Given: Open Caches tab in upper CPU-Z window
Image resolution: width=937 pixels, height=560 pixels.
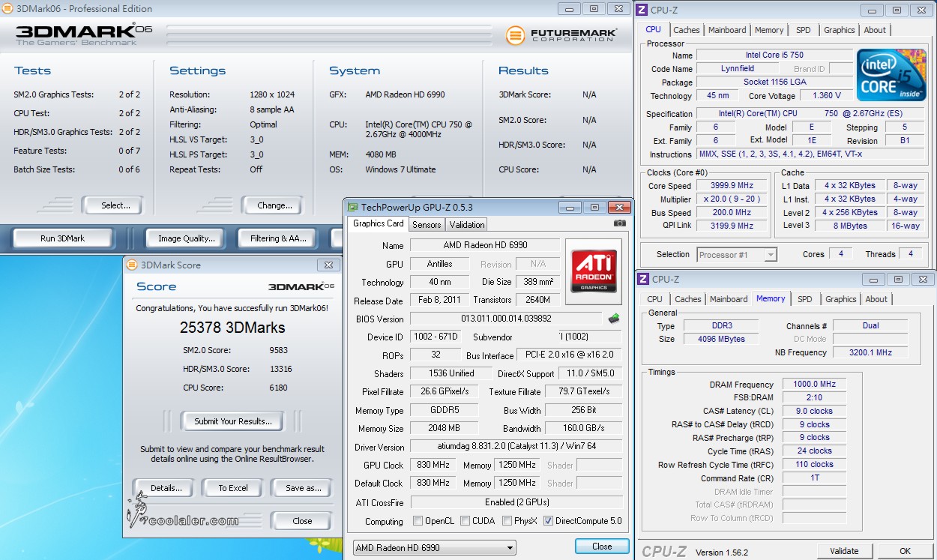Looking at the screenshot, I should point(686,30).
